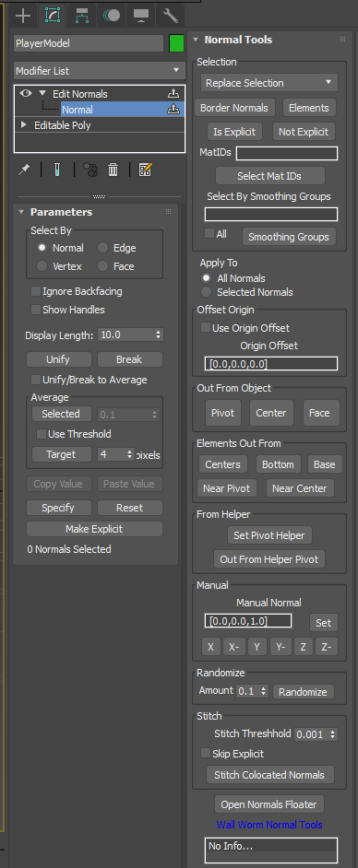The width and height of the screenshot is (358, 868).
Task: Choose the Selected Normals radio option
Action: pos(206,292)
